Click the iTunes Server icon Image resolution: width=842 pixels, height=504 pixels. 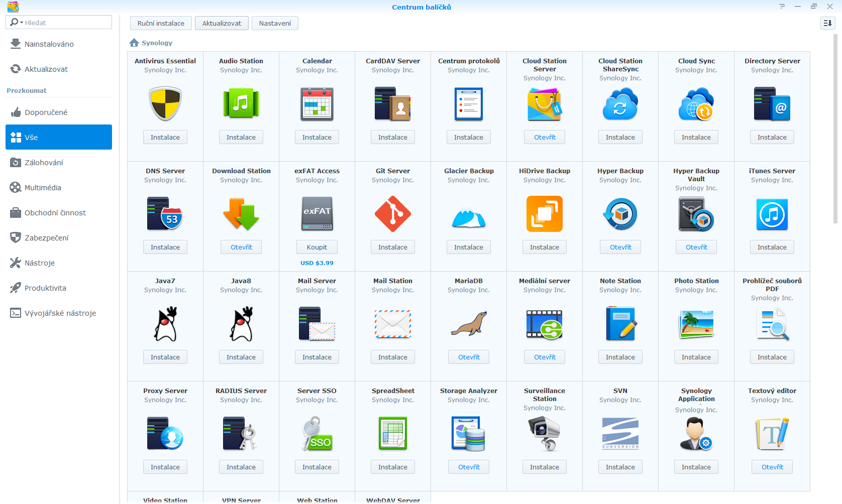point(772,214)
